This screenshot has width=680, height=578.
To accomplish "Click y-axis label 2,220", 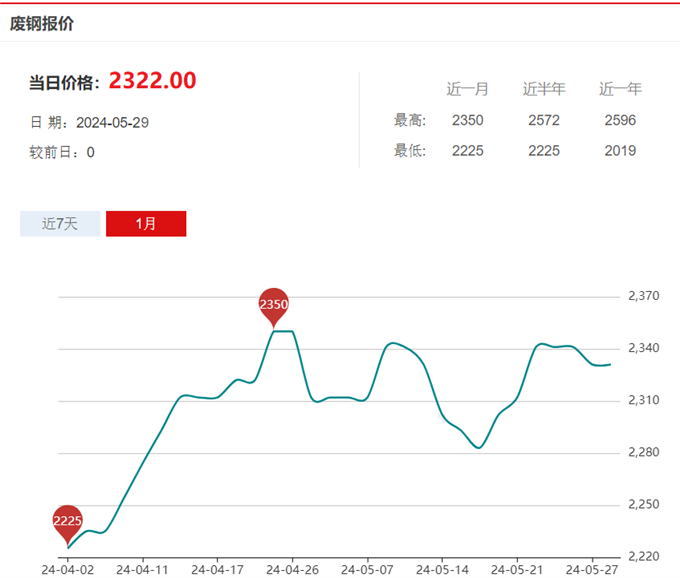I will pos(644,556).
